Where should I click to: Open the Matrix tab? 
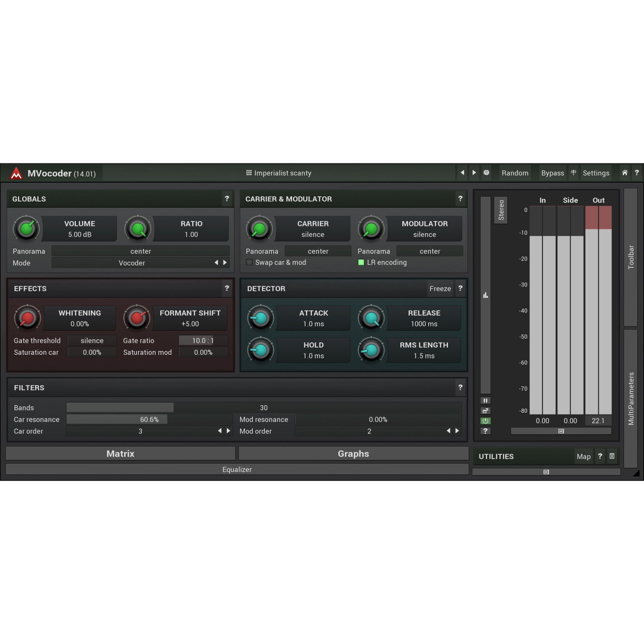click(120, 454)
